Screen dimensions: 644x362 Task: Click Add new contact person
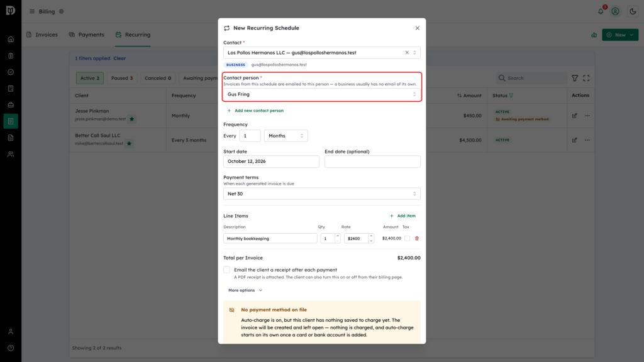pyautogui.click(x=255, y=111)
